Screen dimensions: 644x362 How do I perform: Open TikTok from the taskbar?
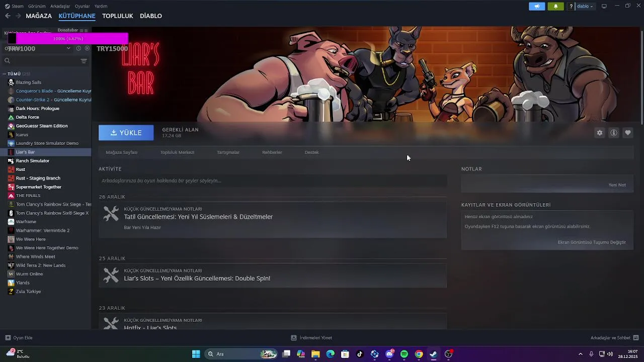point(360,354)
